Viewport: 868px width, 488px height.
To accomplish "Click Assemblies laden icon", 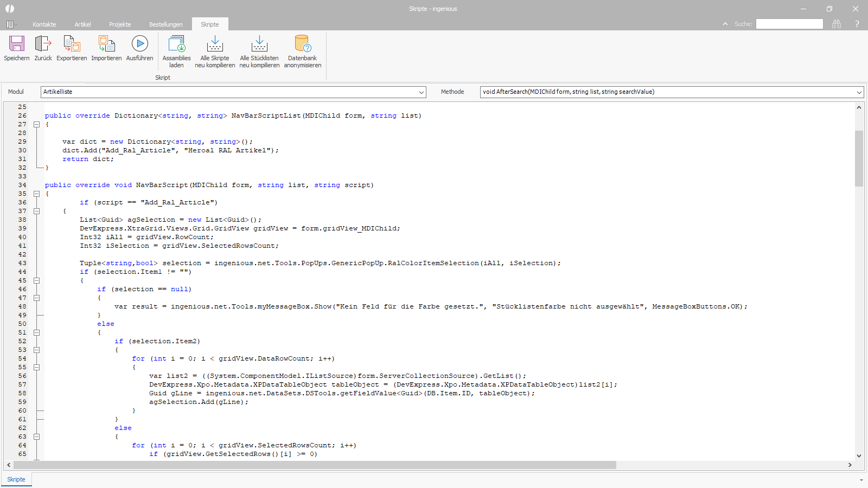I will 176,44.
